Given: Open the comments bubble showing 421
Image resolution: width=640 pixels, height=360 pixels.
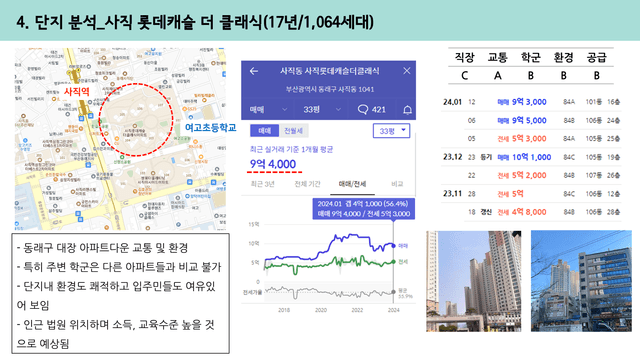Looking at the screenshot, I should tap(371, 109).
